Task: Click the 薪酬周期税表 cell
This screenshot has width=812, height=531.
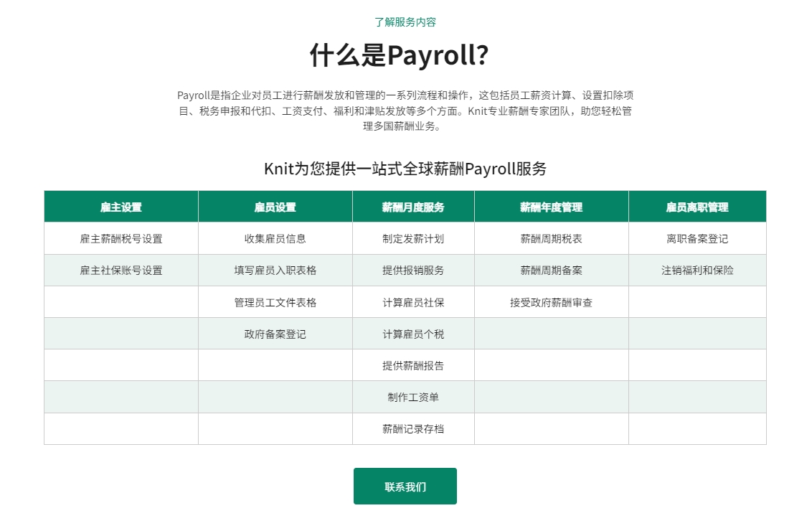Action: (x=552, y=239)
